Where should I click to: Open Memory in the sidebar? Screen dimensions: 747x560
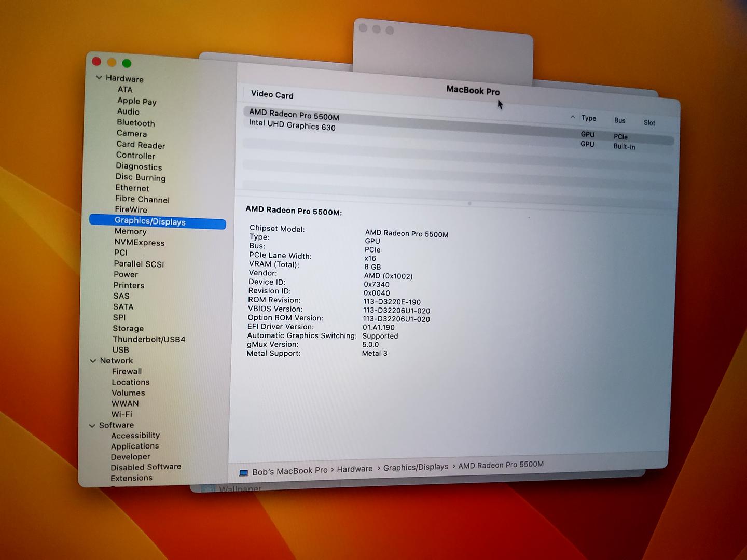click(x=130, y=231)
